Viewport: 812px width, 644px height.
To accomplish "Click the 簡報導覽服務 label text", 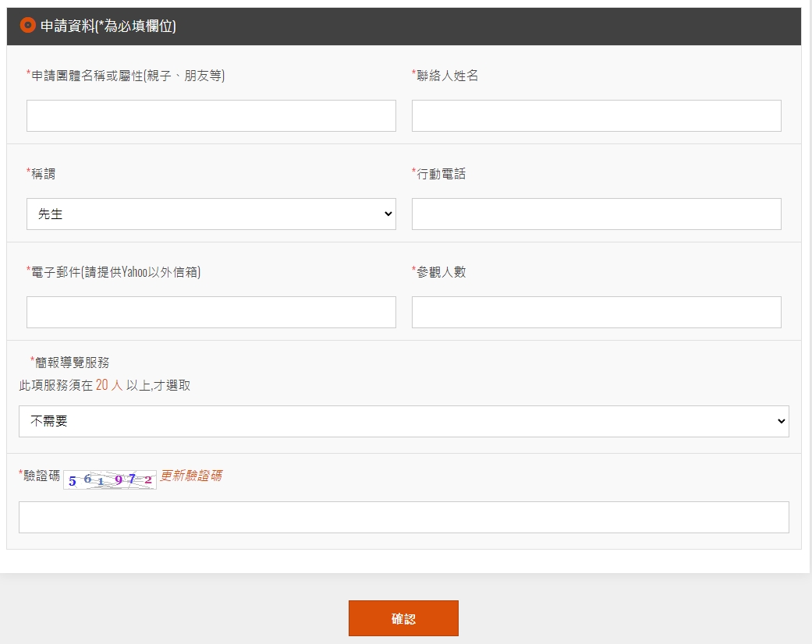I will click(x=73, y=363).
